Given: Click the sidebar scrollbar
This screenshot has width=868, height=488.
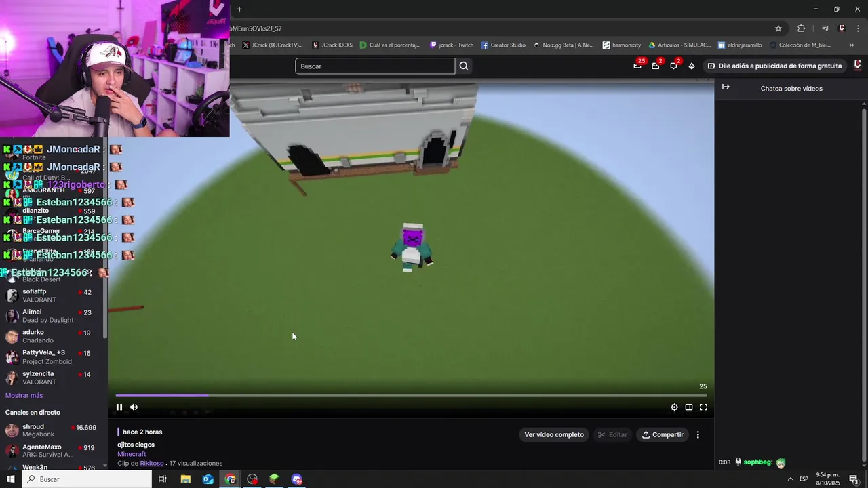Looking at the screenshot, I should point(105,237).
